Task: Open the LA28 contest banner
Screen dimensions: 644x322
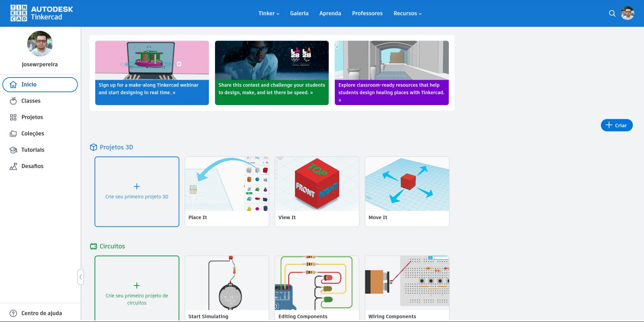Action: pos(272,73)
